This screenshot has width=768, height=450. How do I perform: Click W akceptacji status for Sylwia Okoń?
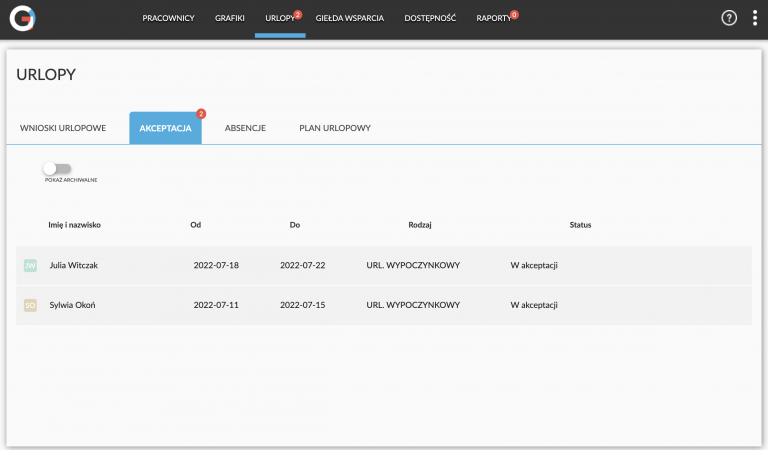click(x=534, y=305)
